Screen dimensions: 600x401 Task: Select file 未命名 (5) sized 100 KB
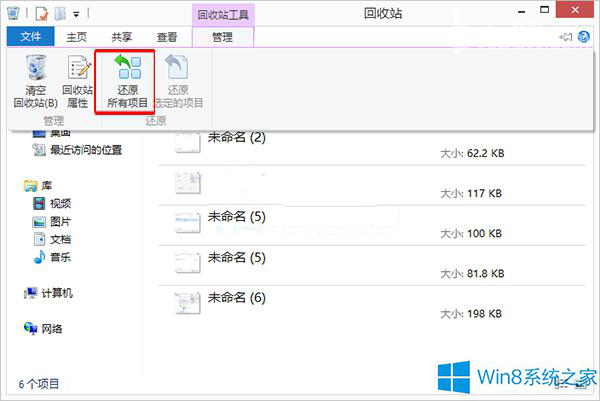tap(372, 225)
